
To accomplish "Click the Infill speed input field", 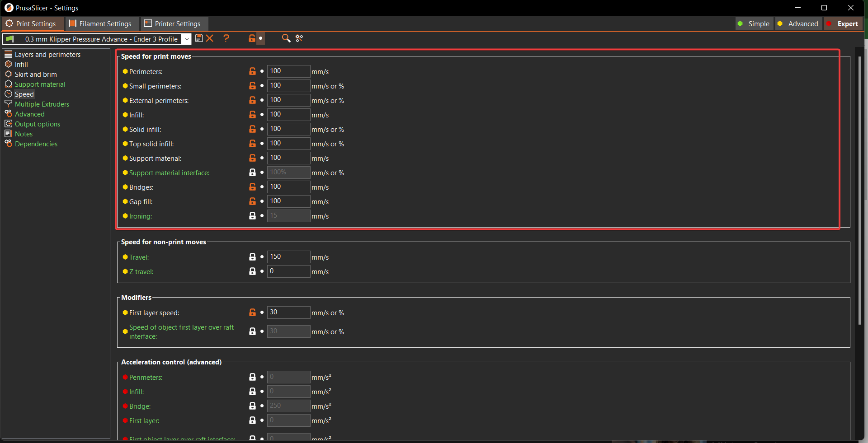I will [x=288, y=115].
